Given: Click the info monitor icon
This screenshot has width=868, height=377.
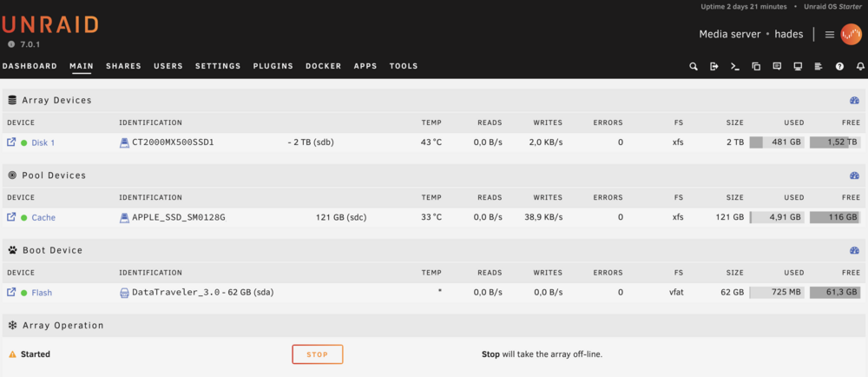Looking at the screenshot, I should click(x=798, y=66).
